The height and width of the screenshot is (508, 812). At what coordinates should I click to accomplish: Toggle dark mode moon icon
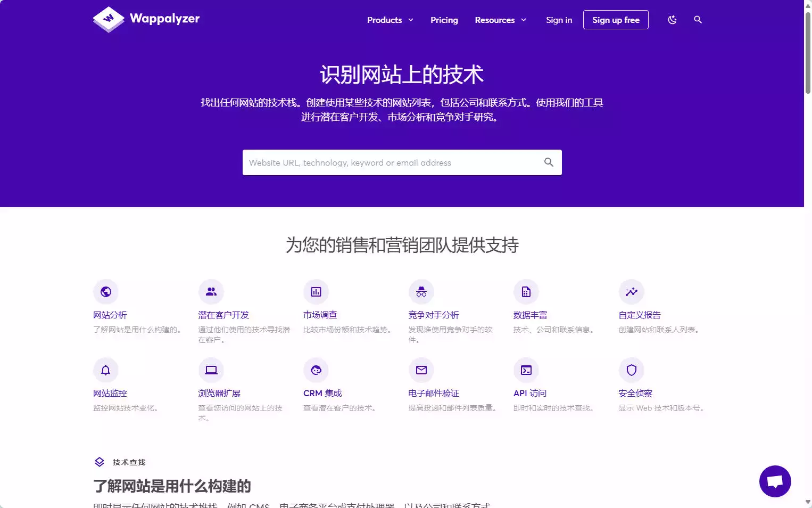click(672, 20)
